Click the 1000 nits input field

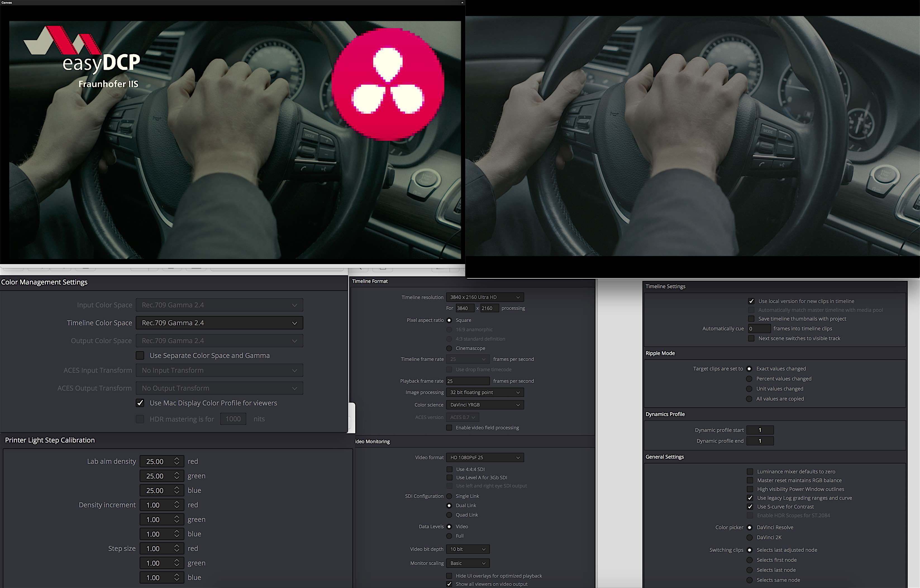coord(233,419)
